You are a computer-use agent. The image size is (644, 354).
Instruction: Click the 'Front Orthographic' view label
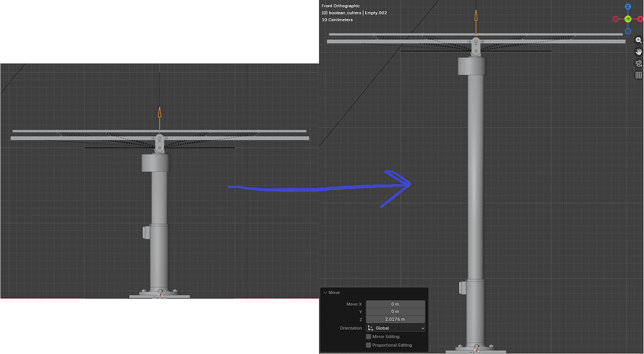341,6
